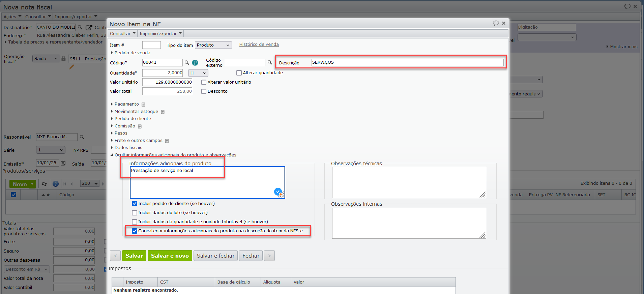This screenshot has height=294, width=644.
Task: Open the Tipo do item dropdown
Action: 213,45
